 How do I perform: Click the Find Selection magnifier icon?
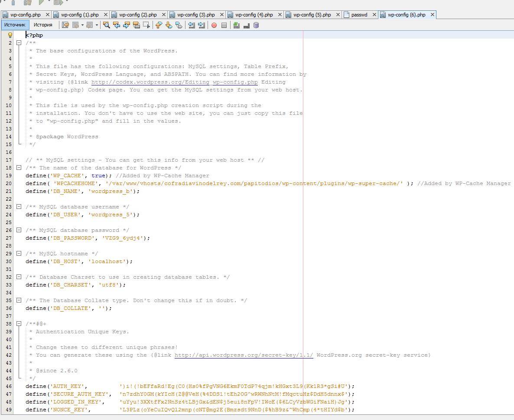point(106,25)
